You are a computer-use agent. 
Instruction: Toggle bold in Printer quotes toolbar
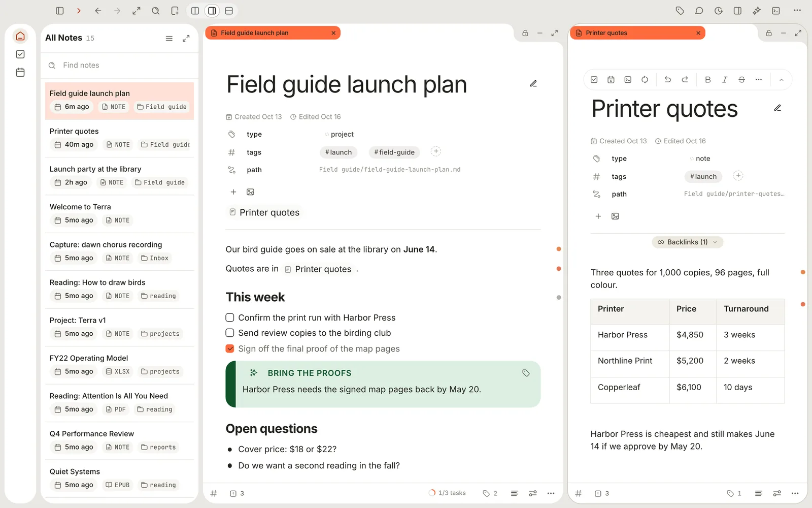708,80
